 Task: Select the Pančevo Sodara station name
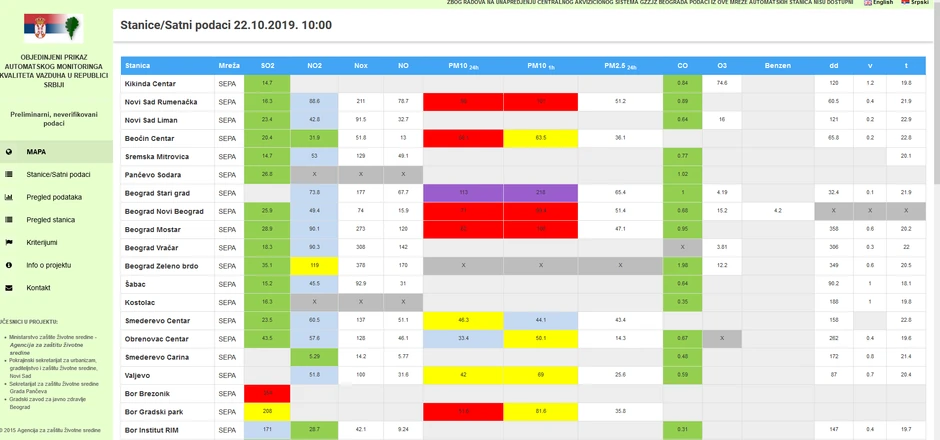click(152, 175)
